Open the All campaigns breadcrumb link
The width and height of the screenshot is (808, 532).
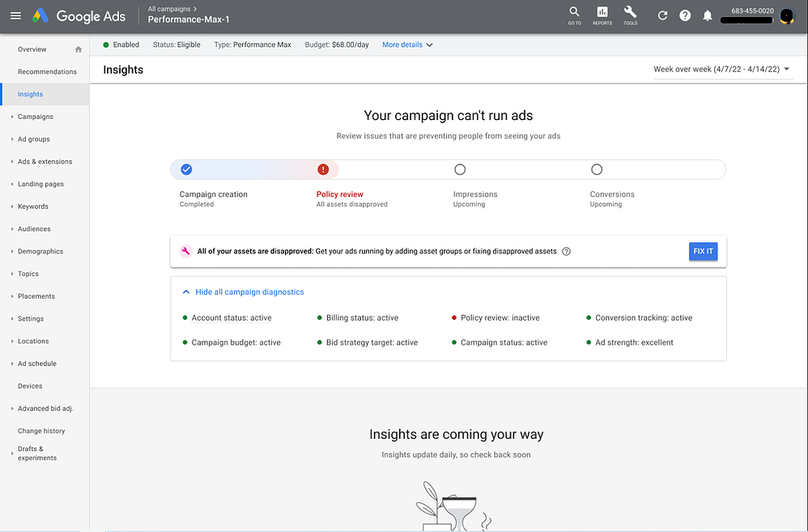(x=170, y=11)
